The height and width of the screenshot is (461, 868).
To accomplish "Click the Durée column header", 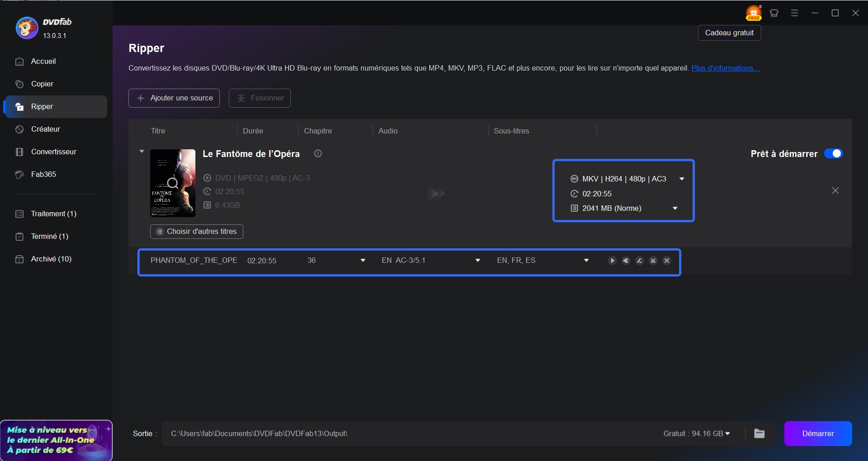I will [x=253, y=131].
